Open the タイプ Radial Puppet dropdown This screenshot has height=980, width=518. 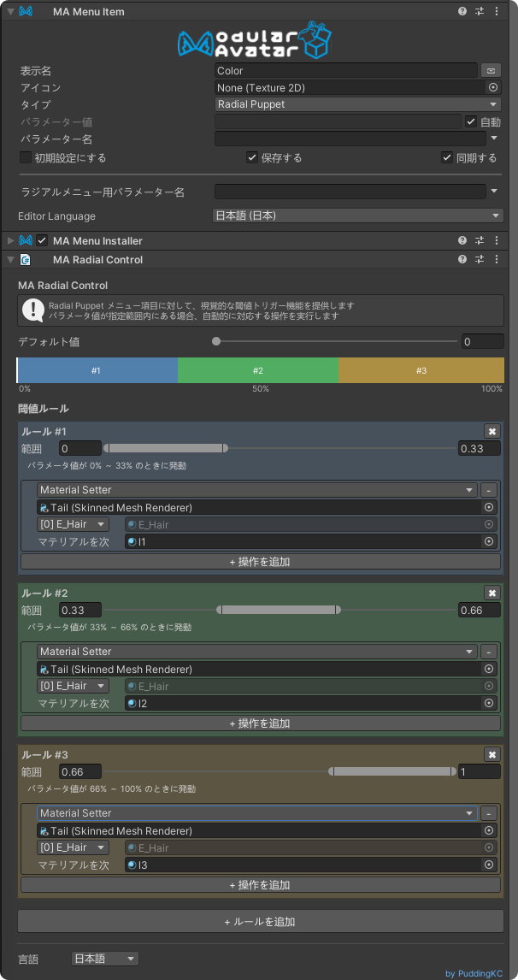[x=358, y=104]
